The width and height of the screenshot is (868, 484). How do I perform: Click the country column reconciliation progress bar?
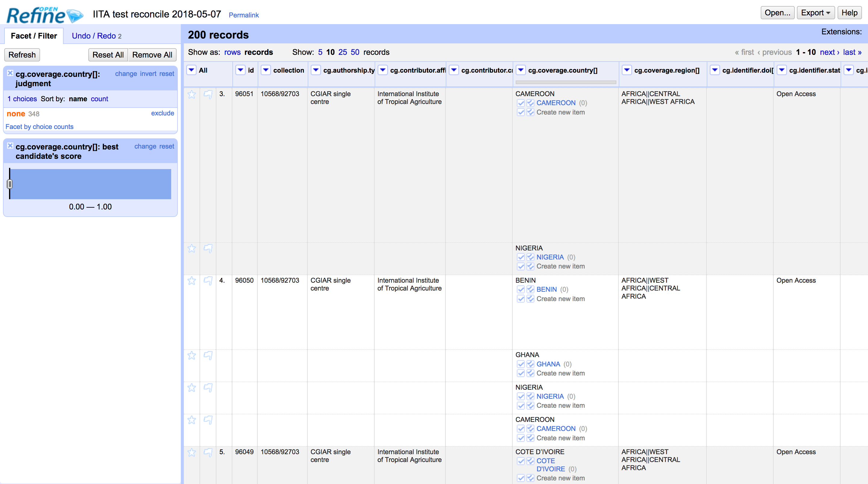[566, 82]
